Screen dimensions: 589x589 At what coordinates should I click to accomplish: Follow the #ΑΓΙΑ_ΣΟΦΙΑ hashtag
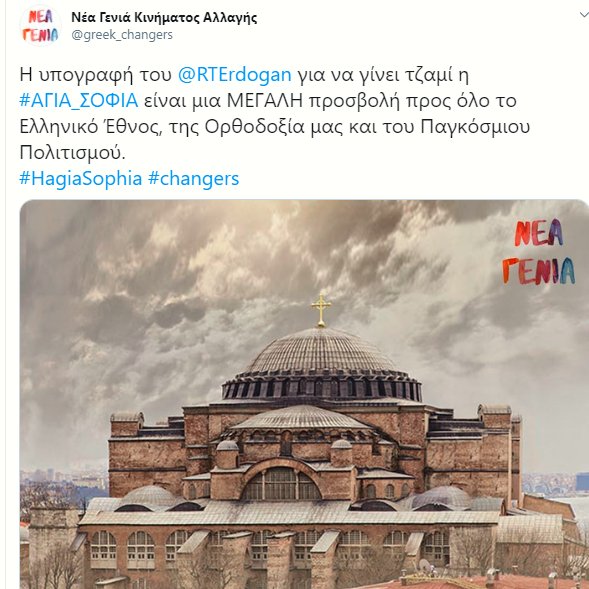pos(79,101)
